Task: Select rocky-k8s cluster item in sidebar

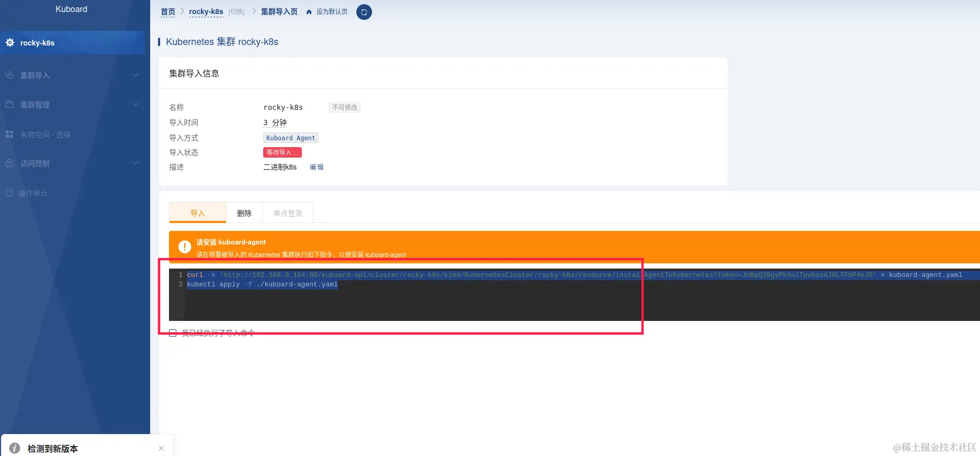Action: (72, 42)
